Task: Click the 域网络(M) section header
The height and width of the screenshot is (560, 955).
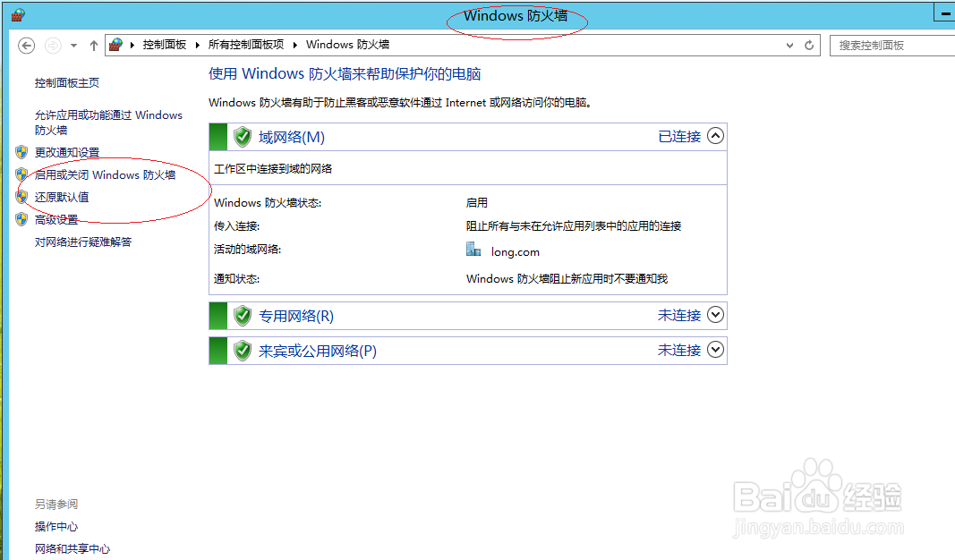Action: (x=468, y=137)
